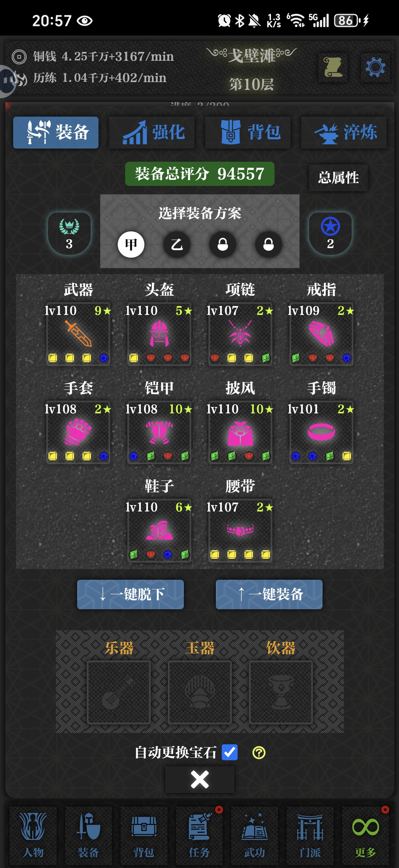Screen dimensions: 399x868
Task: Open the scroll log icon
Action: [x=333, y=67]
